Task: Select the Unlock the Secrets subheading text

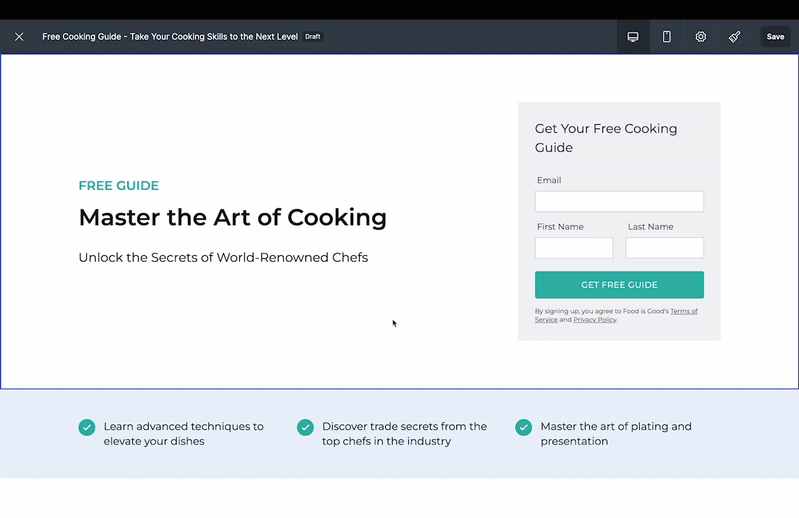Action: click(x=223, y=258)
